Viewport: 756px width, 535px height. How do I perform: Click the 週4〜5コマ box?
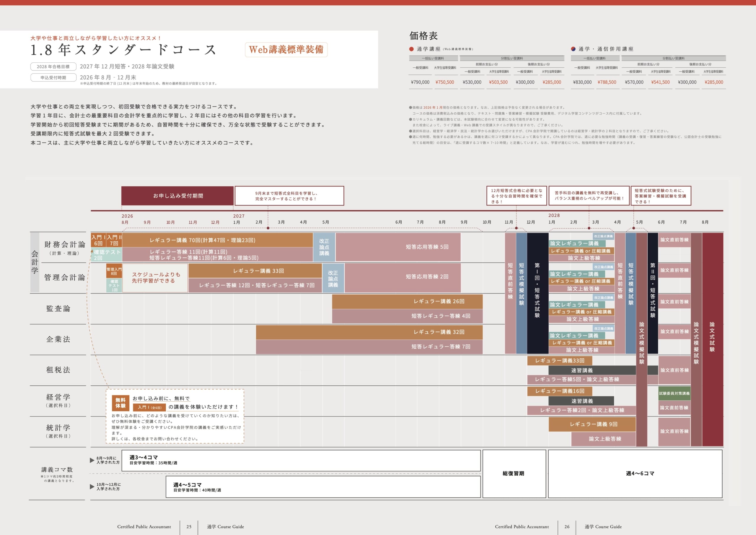[323, 487]
